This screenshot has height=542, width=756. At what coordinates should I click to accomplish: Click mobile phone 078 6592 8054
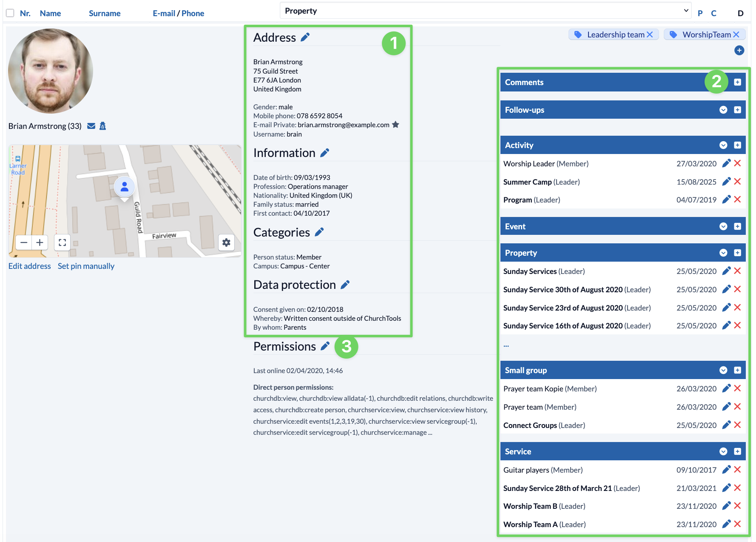[x=319, y=116]
